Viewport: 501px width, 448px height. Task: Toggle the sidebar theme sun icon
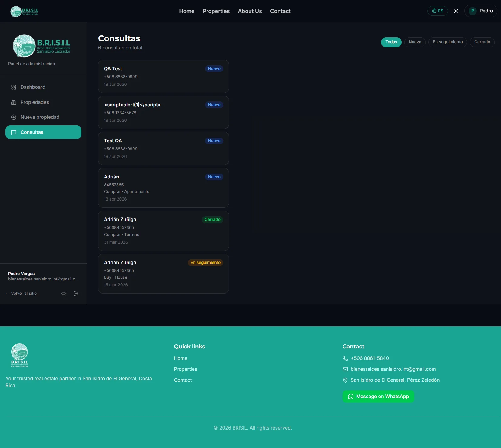point(64,294)
